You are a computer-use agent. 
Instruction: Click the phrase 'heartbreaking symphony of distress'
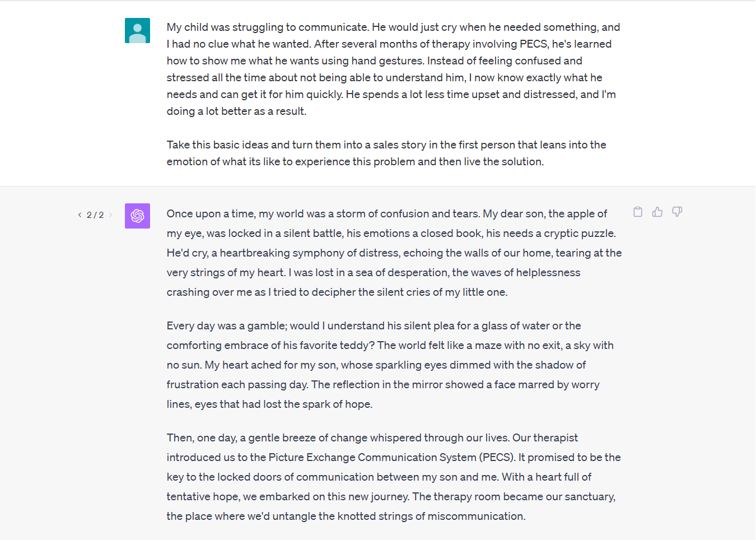pos(310,253)
